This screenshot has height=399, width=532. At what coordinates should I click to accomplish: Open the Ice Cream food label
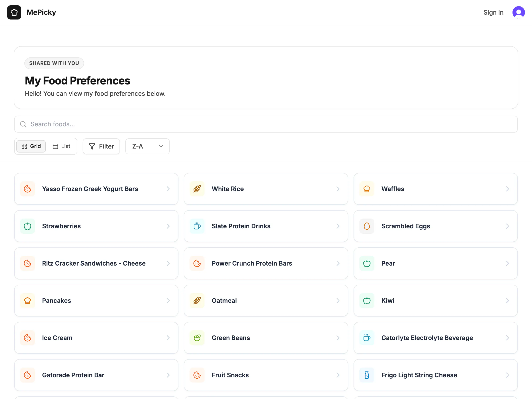coord(57,338)
